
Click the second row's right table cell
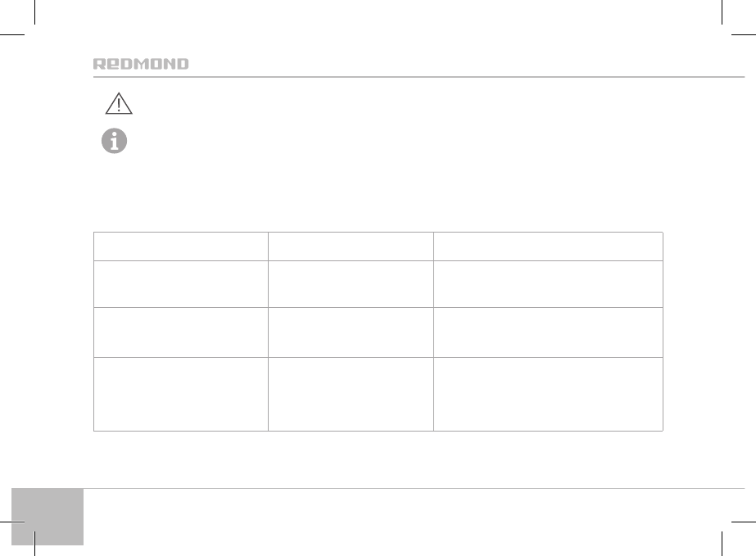pos(548,283)
